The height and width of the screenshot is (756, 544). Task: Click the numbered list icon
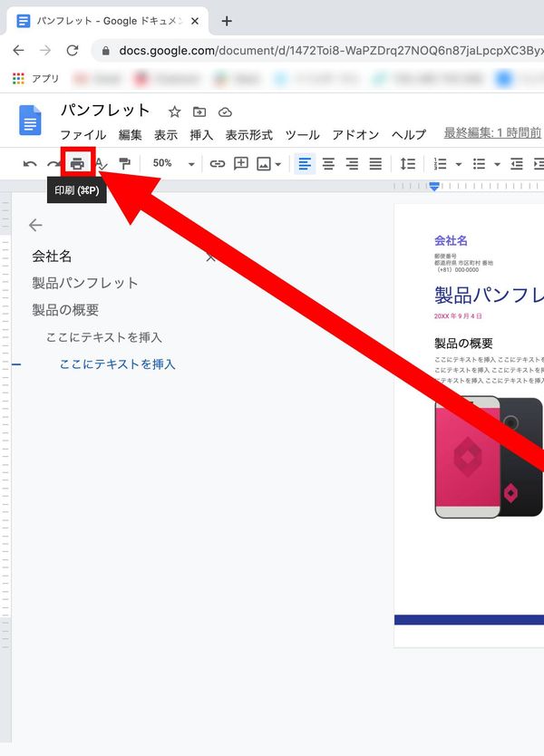point(441,164)
